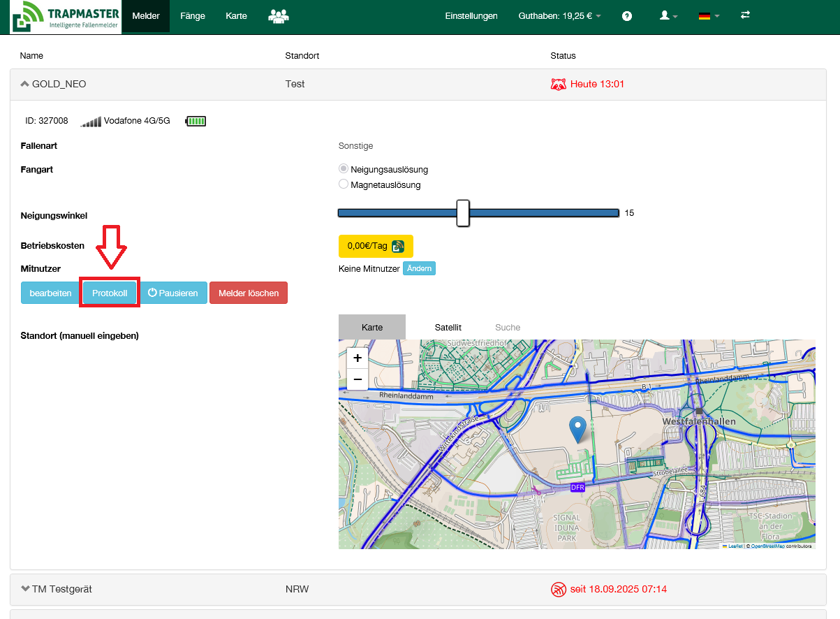Click the green battery level icon
The height and width of the screenshot is (619, 840).
click(196, 122)
